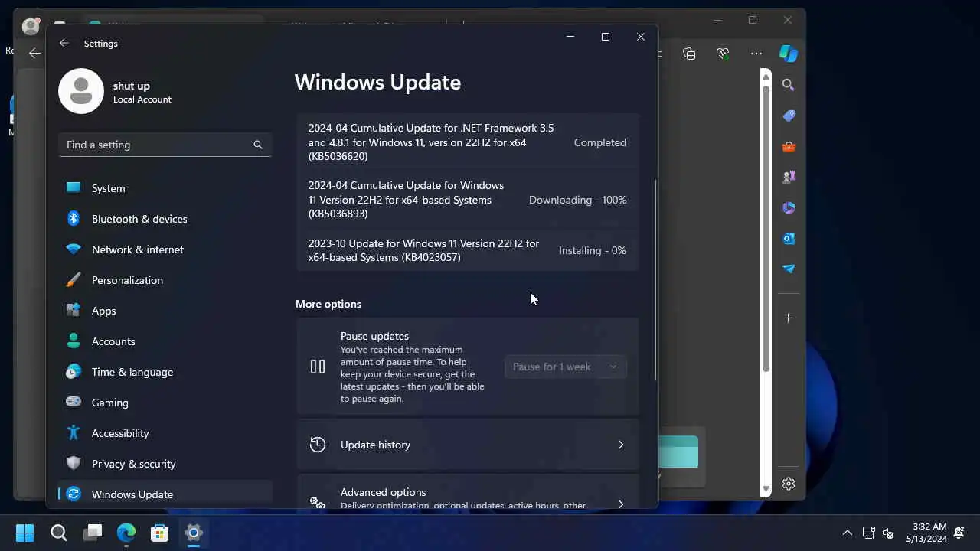Open Edge Collections icon
This screenshot has height=551, width=980.
(x=689, y=54)
